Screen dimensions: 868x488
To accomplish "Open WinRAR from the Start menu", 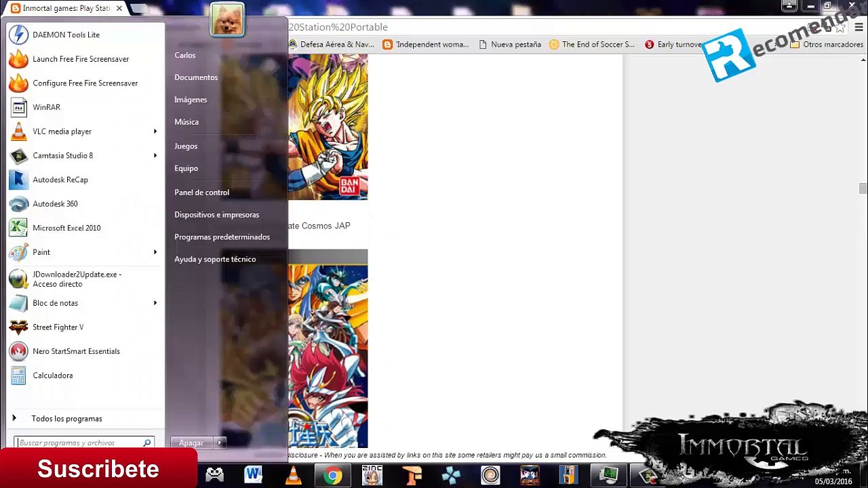I will point(46,107).
